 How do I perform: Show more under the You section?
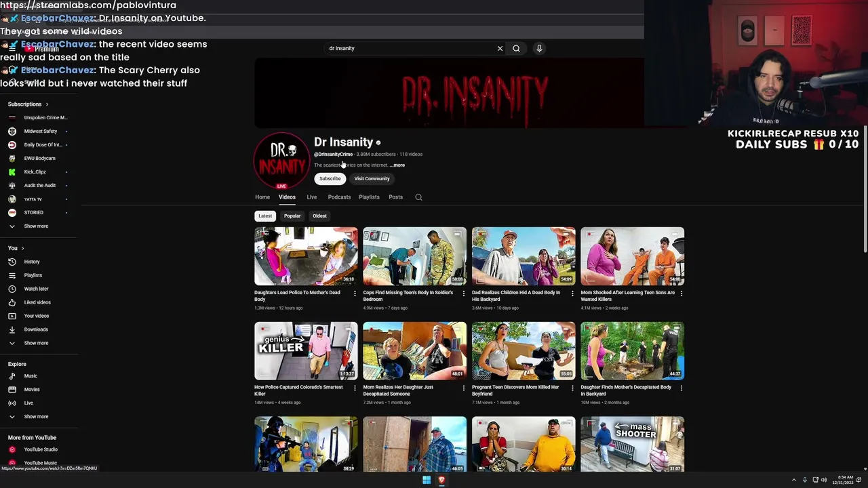click(36, 343)
